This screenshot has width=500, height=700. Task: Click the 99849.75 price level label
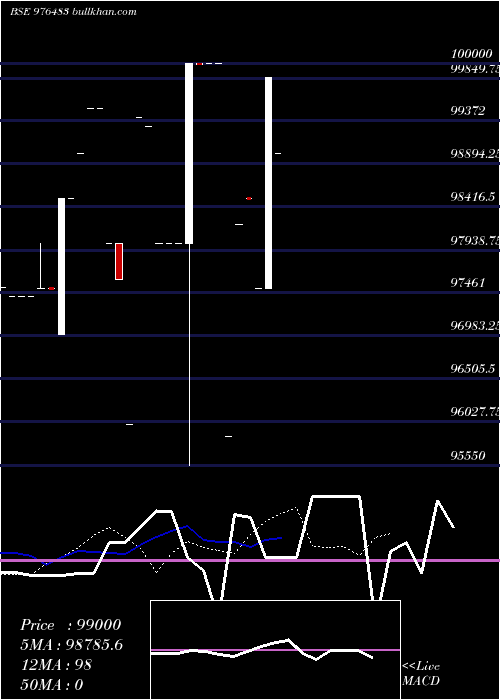pos(475,69)
